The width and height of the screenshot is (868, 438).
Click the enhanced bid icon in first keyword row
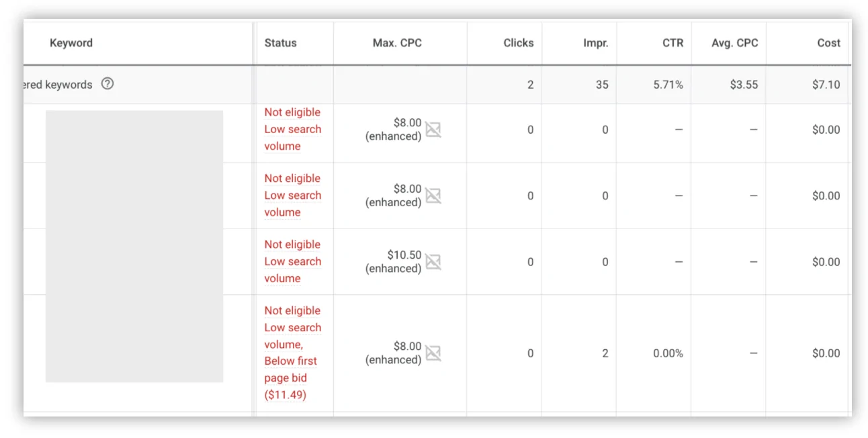click(x=433, y=130)
